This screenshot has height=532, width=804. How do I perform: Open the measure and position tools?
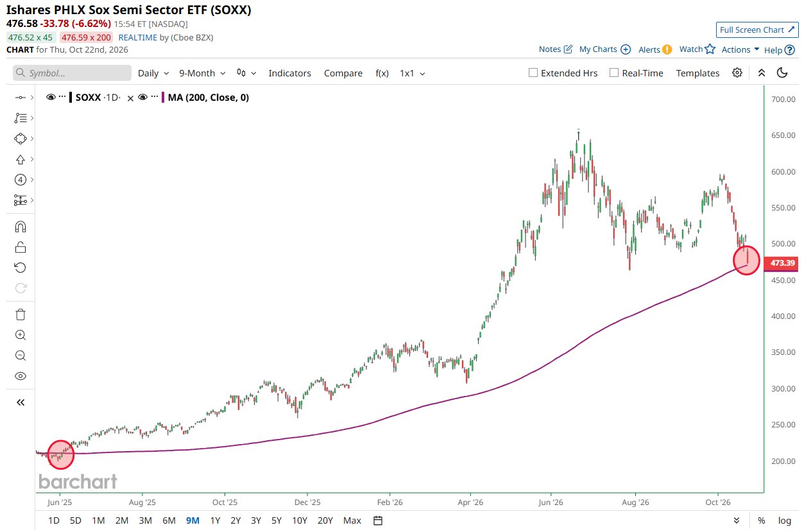click(20, 200)
